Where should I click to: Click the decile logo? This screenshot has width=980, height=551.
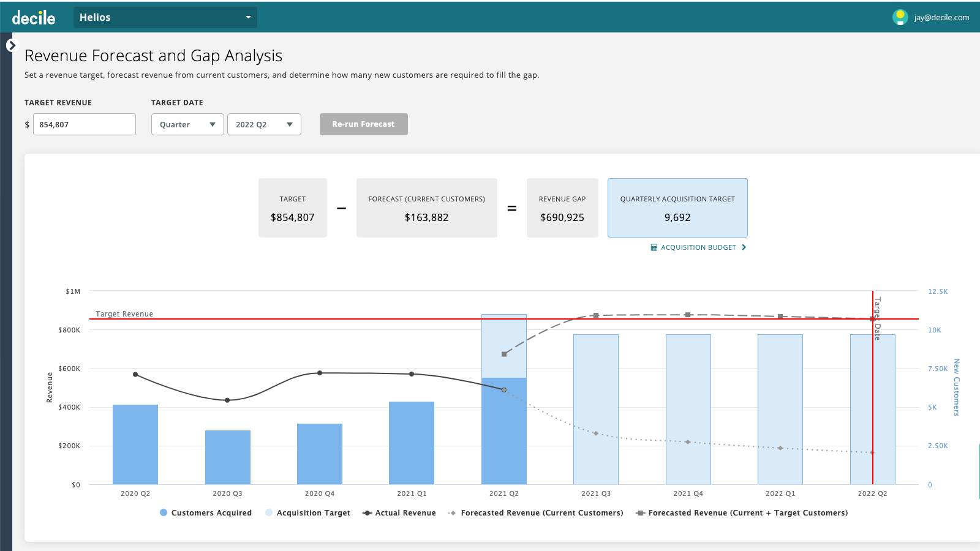(35, 17)
